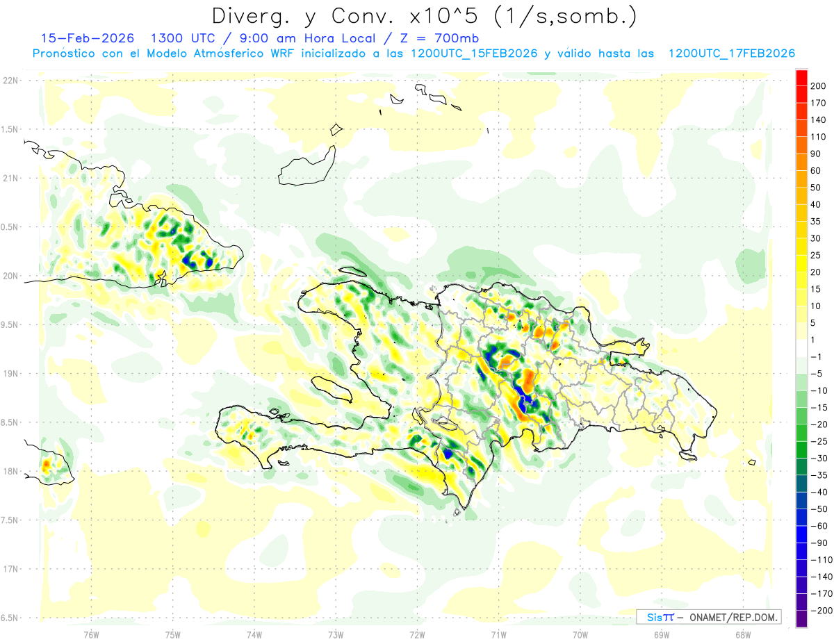Click the '8.5N' latitude label
Image resolution: width=834 pixels, height=644 pixels.
point(10,422)
